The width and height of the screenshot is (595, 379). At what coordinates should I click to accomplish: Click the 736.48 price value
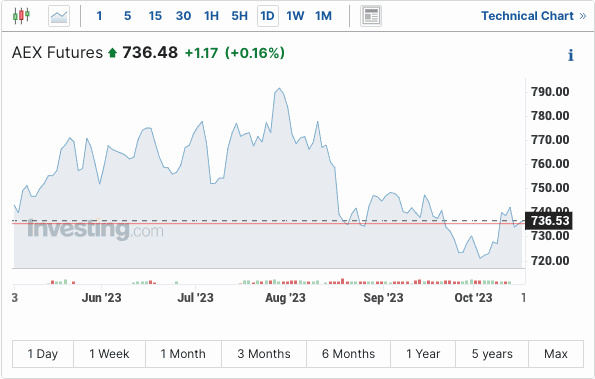[x=150, y=53]
